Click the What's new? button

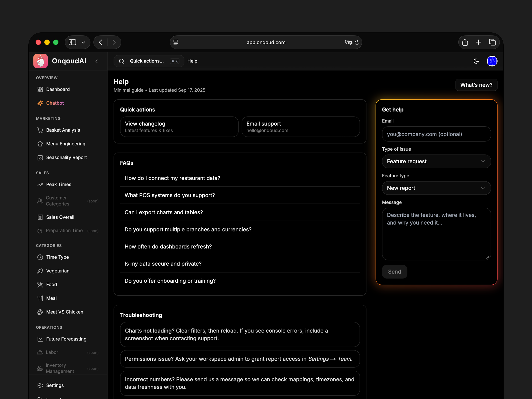476,85
